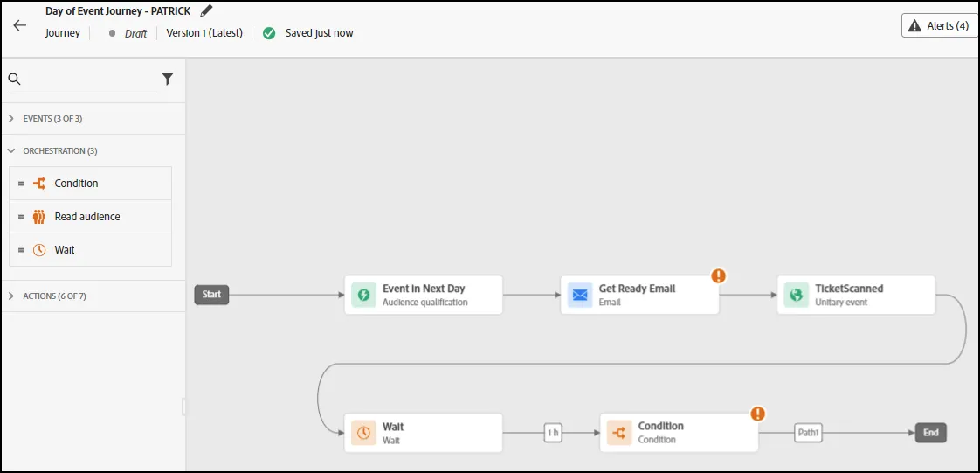Click the 1 h wait duration label
Screen dimensions: 980x473
[553, 432]
